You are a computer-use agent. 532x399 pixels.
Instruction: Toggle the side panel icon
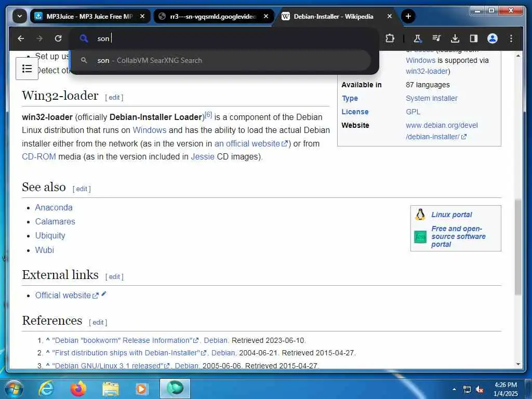pyautogui.click(x=474, y=38)
